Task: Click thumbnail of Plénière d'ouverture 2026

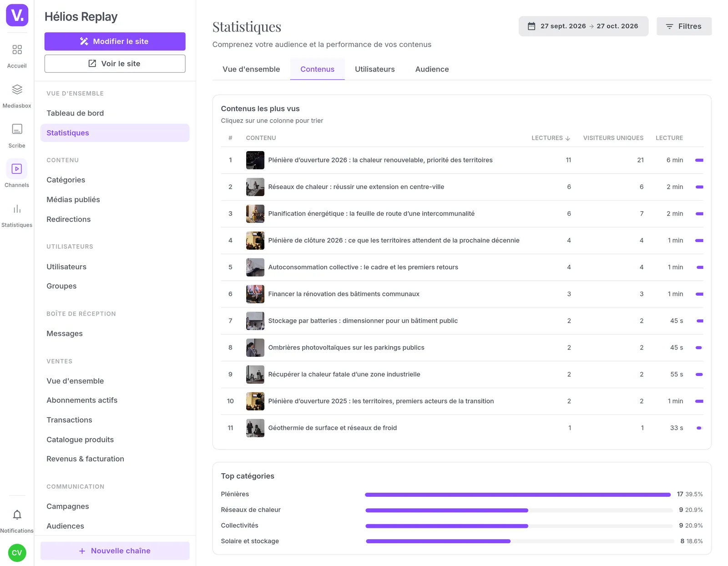Action: (255, 160)
